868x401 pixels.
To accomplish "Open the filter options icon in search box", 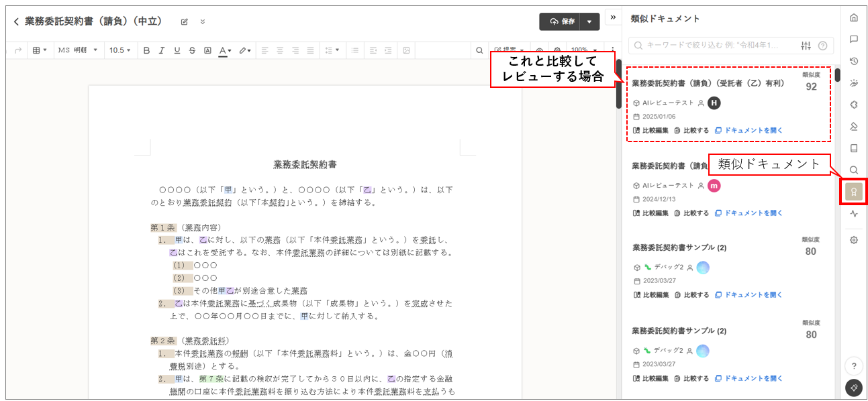I will pyautogui.click(x=806, y=46).
